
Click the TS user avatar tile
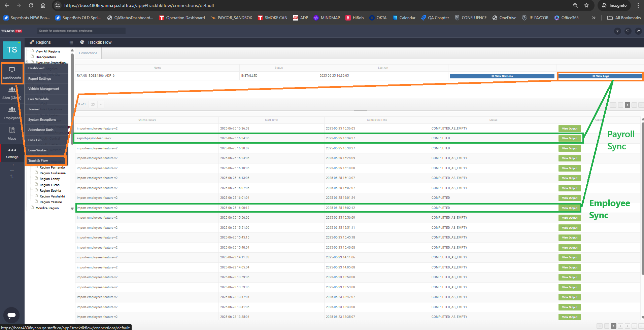[12, 50]
